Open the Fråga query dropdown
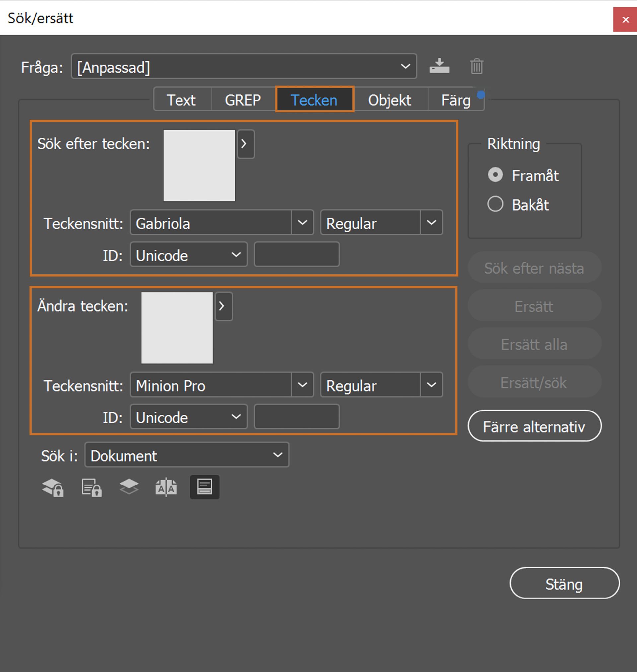This screenshot has width=637, height=672. (x=244, y=67)
